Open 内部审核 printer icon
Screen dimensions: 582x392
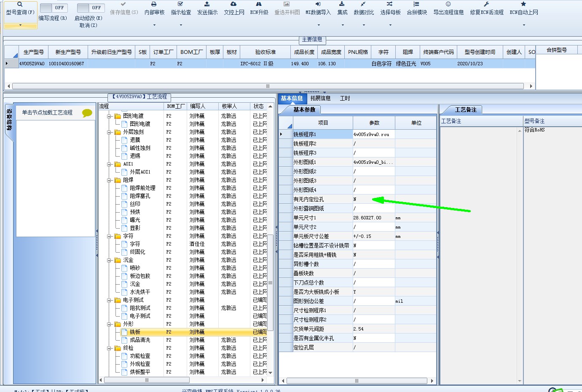tap(154, 4)
